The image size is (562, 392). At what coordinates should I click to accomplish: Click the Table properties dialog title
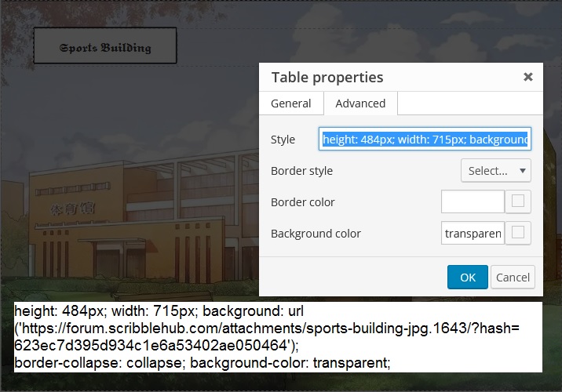(327, 77)
